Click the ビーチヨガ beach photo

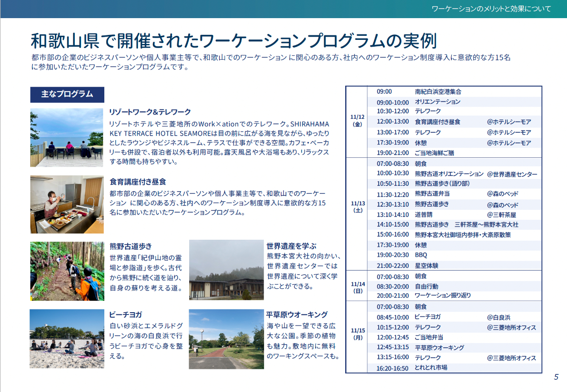[67, 339]
